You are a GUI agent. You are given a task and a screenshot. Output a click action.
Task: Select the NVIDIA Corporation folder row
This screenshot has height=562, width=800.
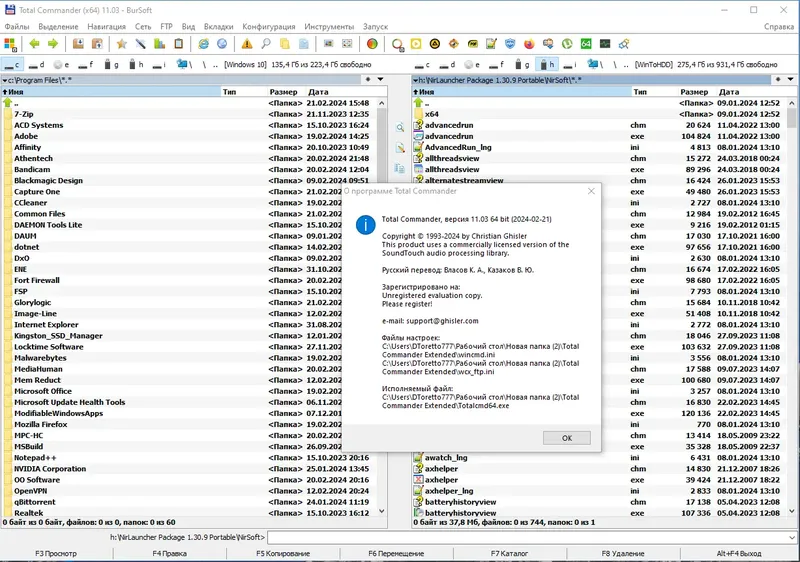tap(189, 469)
